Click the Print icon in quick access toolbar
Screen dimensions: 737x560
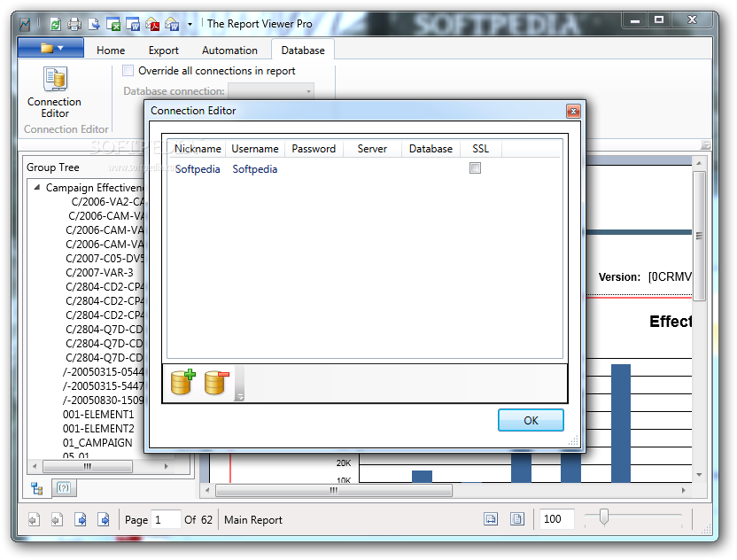coord(74,24)
